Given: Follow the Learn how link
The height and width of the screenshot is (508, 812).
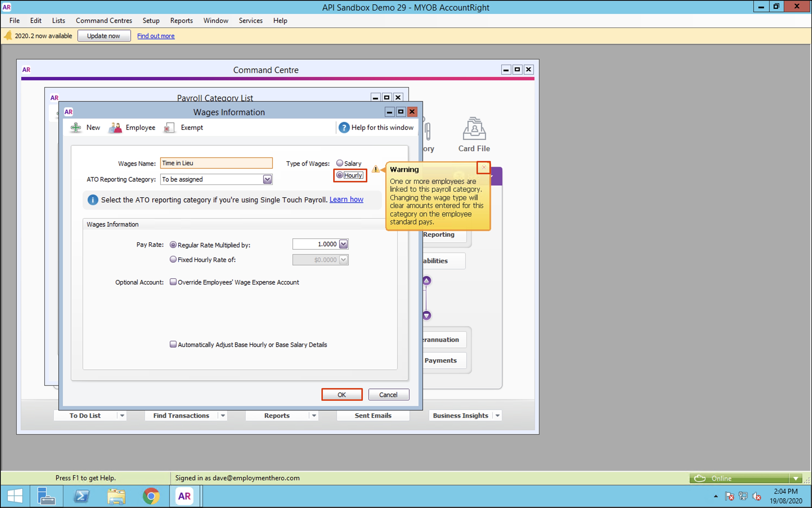Looking at the screenshot, I should (x=346, y=200).
